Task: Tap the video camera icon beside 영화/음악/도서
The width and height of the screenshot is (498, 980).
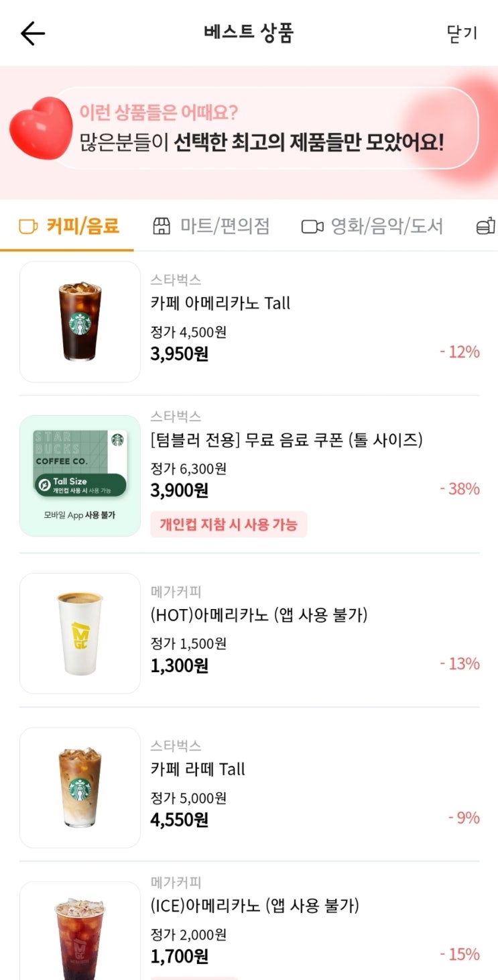Action: 312,227
